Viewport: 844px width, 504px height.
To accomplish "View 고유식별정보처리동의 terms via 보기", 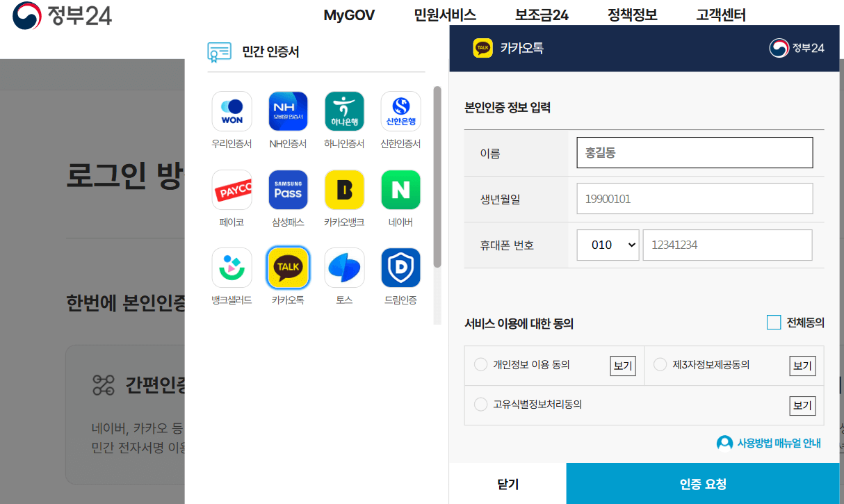I will (802, 405).
